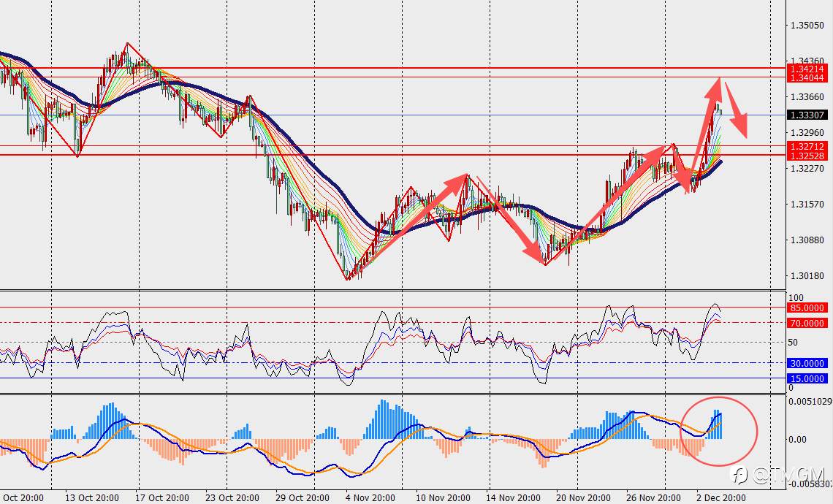Click the 20 Nov 20:00 date label
833x504 pixels.
pyautogui.click(x=583, y=498)
